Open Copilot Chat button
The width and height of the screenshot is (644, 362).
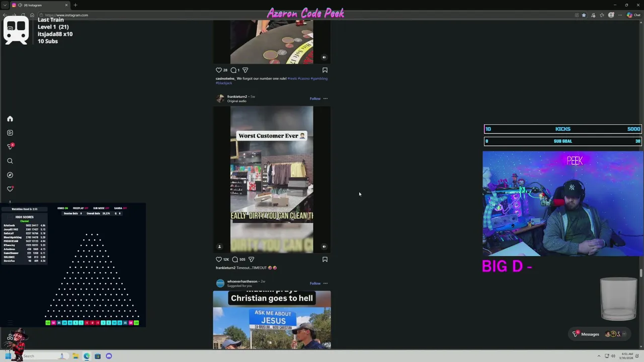point(633,15)
